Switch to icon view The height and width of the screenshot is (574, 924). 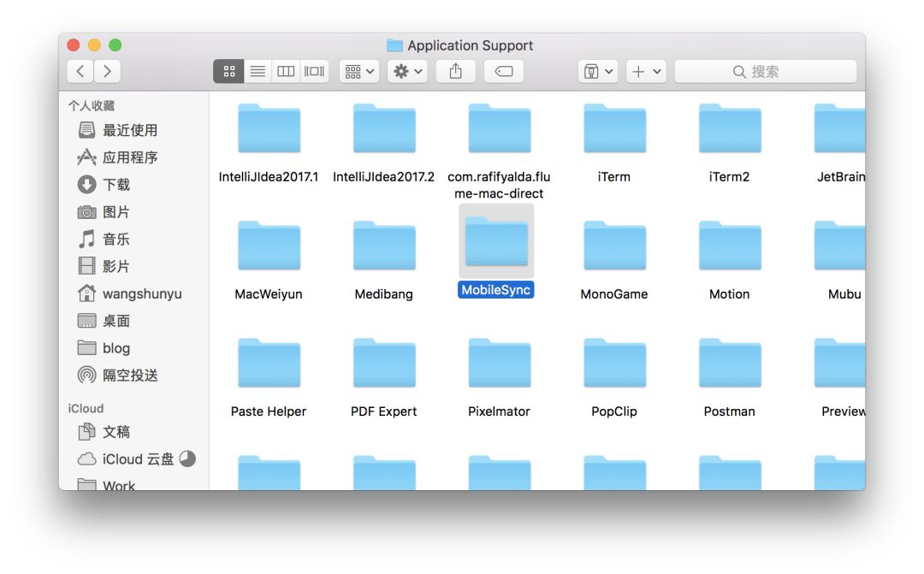pos(228,71)
